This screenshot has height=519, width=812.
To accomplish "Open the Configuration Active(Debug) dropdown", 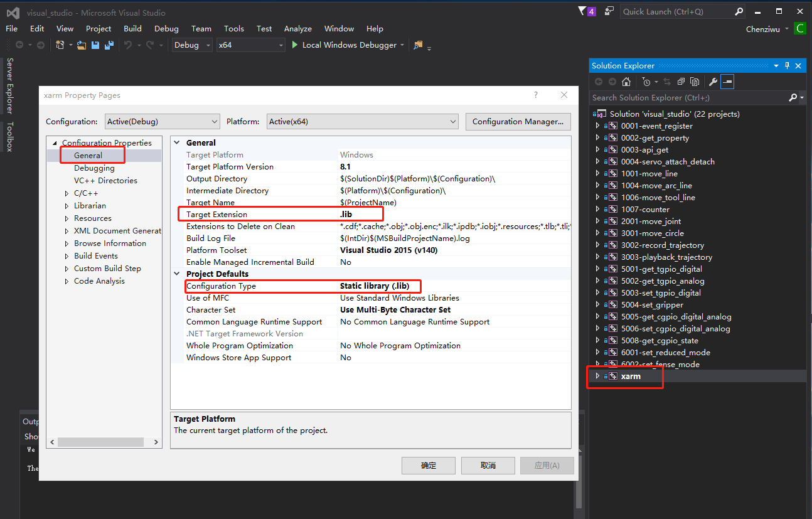I will 162,121.
